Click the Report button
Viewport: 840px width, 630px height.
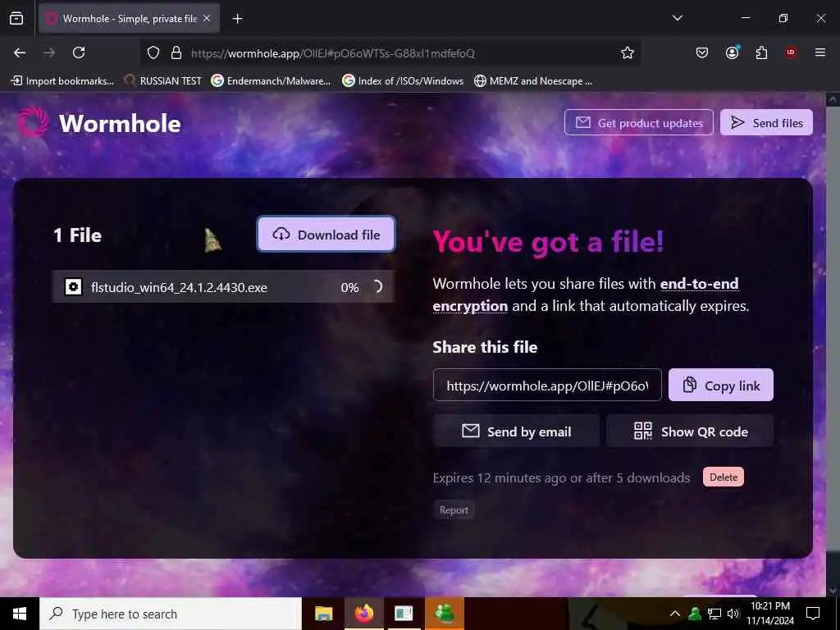pyautogui.click(x=454, y=510)
